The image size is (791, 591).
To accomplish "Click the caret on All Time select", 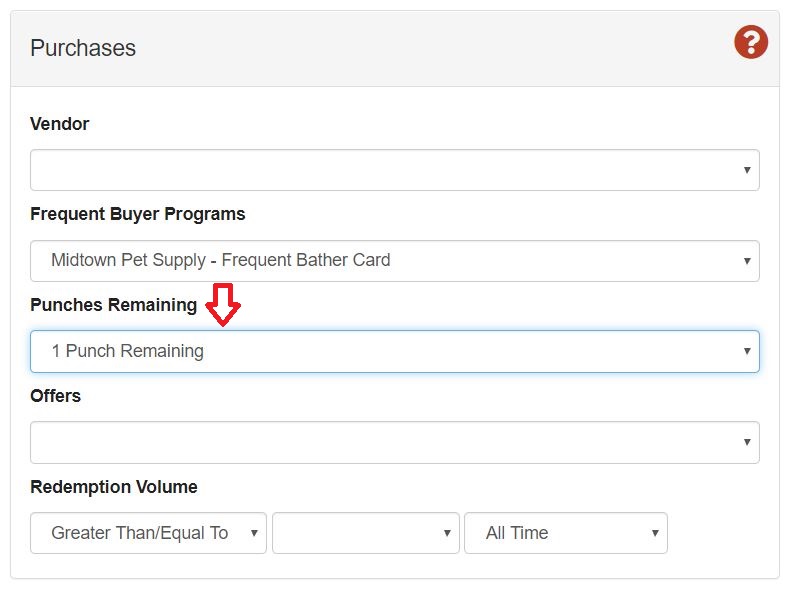I will (x=654, y=533).
